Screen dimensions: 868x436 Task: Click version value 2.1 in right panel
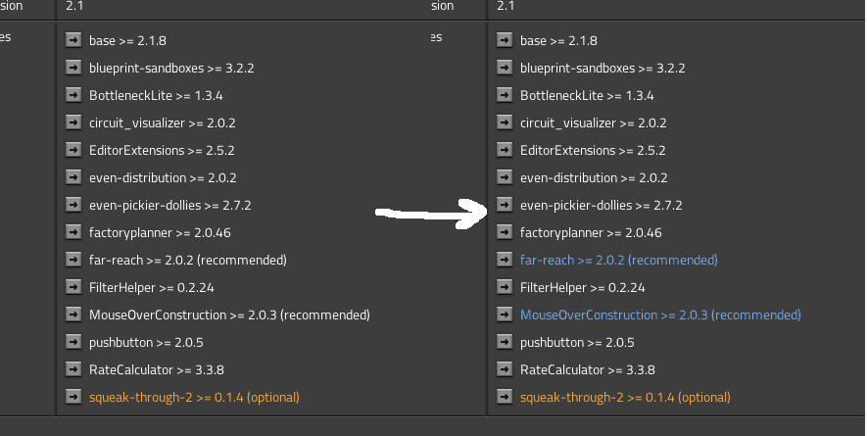click(506, 6)
